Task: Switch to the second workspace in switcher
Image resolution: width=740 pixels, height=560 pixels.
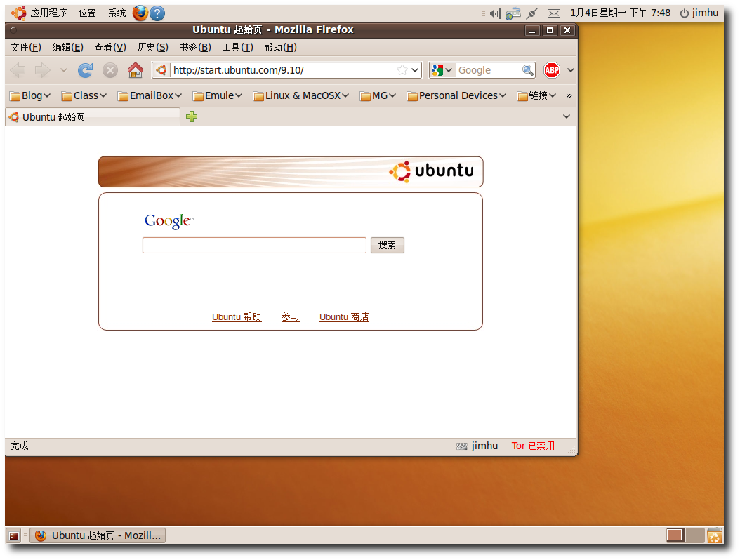Action: coord(694,535)
